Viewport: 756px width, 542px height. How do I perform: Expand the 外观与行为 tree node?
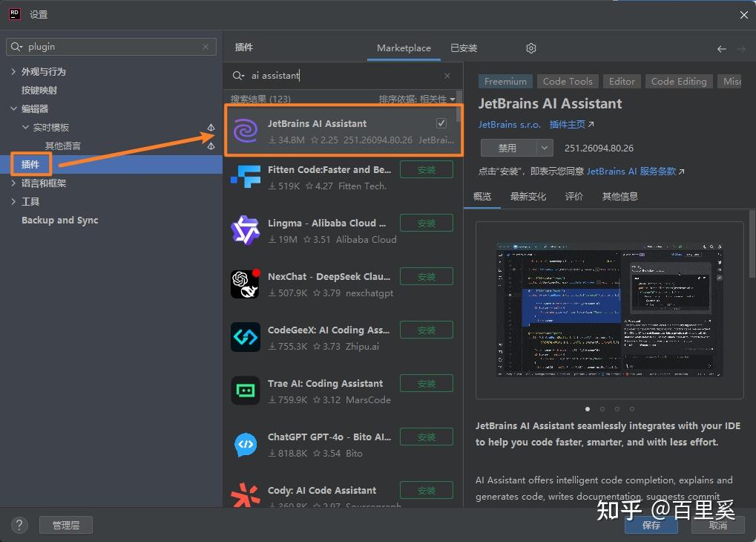[x=13, y=72]
